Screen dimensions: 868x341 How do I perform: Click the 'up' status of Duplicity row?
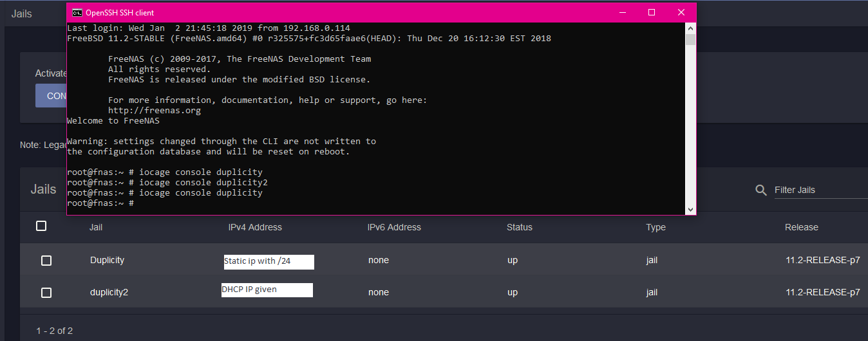coord(513,261)
